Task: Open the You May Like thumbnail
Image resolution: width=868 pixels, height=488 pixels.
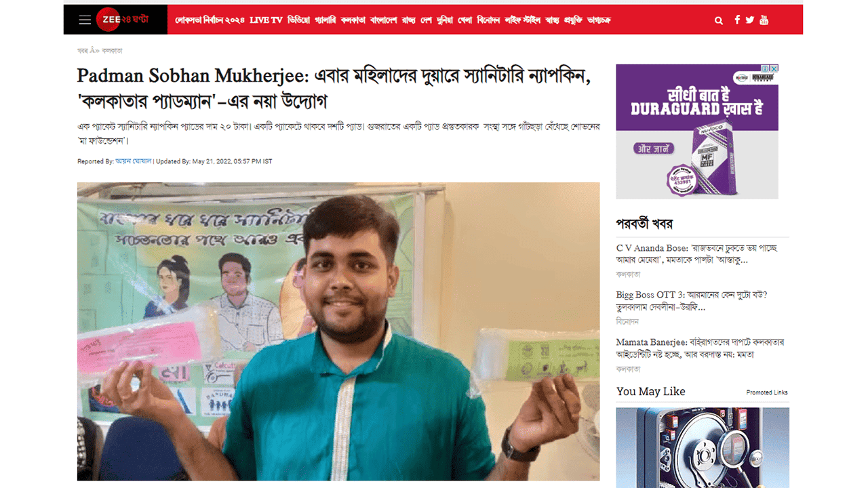Action: (703, 447)
